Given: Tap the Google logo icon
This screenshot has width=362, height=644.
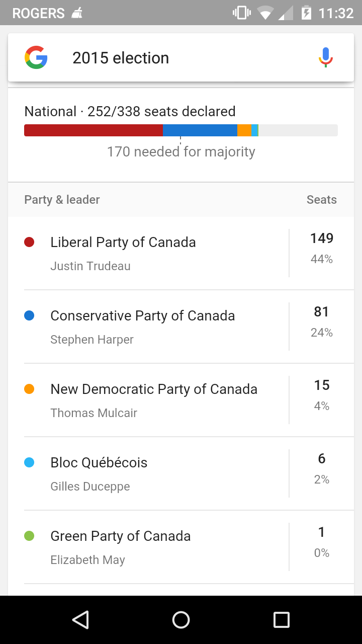Looking at the screenshot, I should click(x=36, y=57).
